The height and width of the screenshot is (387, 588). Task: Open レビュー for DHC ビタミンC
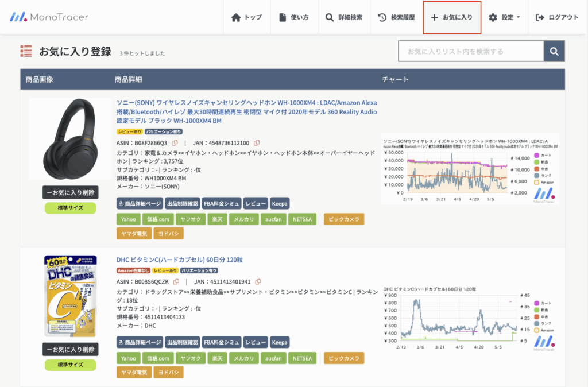tap(256, 342)
